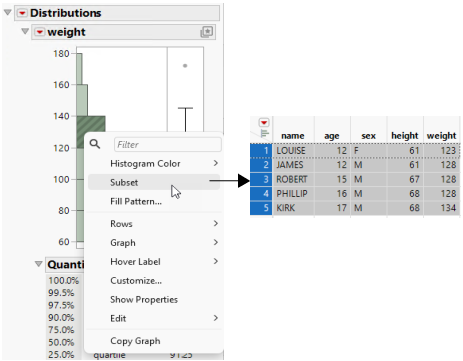Click the 25.0% quantile label
The height and width of the screenshot is (361, 463).
point(61,354)
